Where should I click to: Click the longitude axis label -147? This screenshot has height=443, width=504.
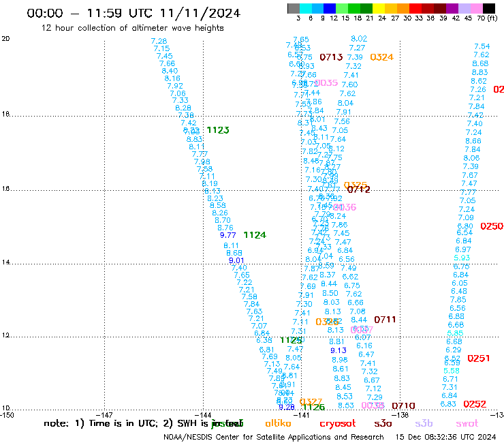coord(104,415)
